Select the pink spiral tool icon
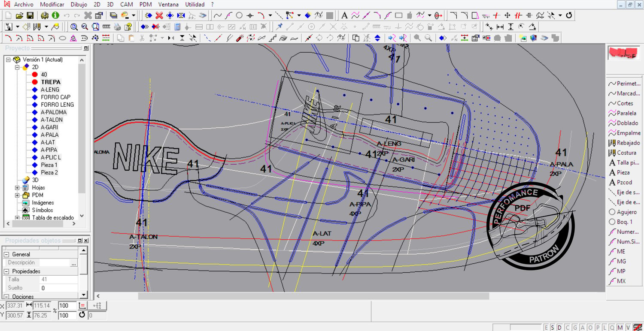 (73, 38)
